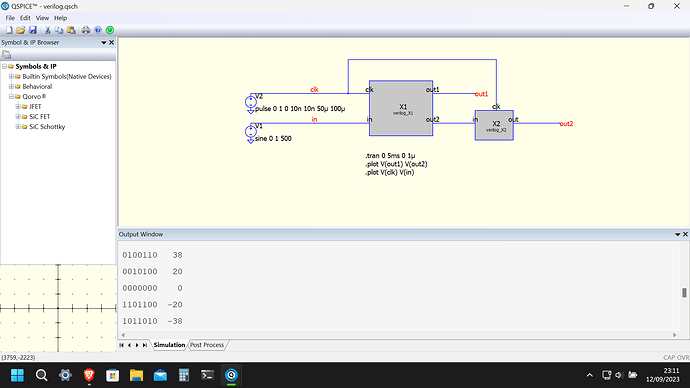690x388 pixels.
Task: Open a file with the folder icon
Action: (x=21, y=30)
